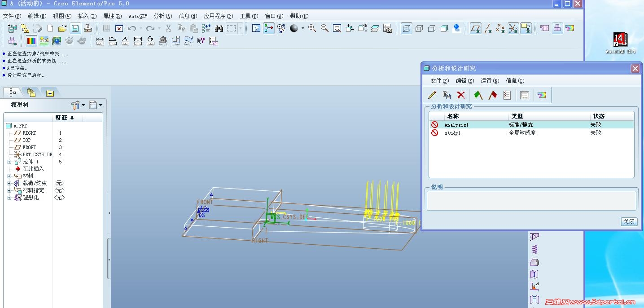Open the rainbow results icon in dialog
The image size is (644, 308).
(x=542, y=95)
